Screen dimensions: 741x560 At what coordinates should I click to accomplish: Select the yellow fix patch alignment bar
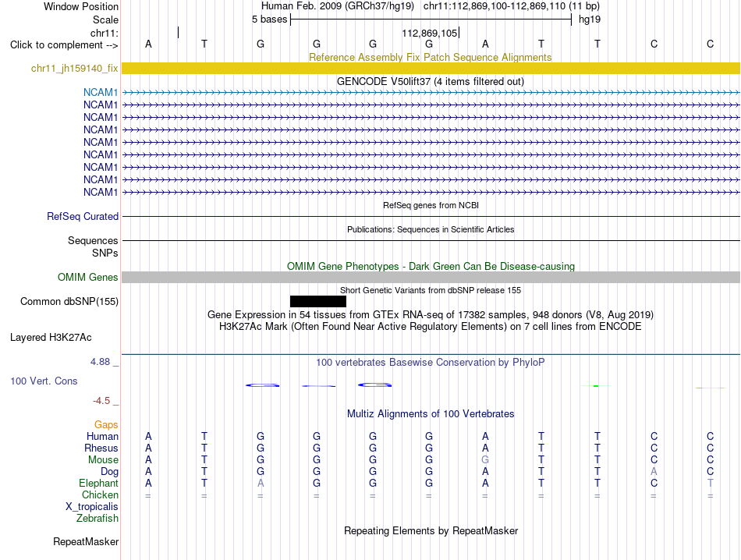pyautogui.click(x=431, y=68)
